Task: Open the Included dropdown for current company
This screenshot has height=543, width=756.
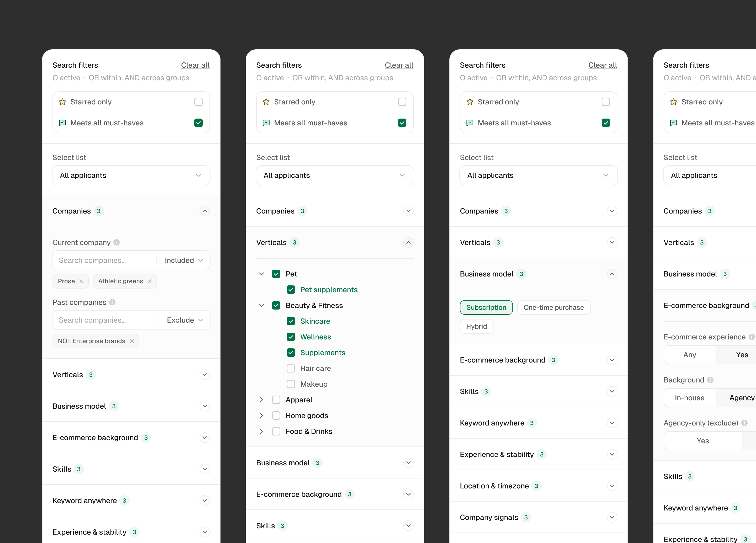Action: (x=184, y=260)
